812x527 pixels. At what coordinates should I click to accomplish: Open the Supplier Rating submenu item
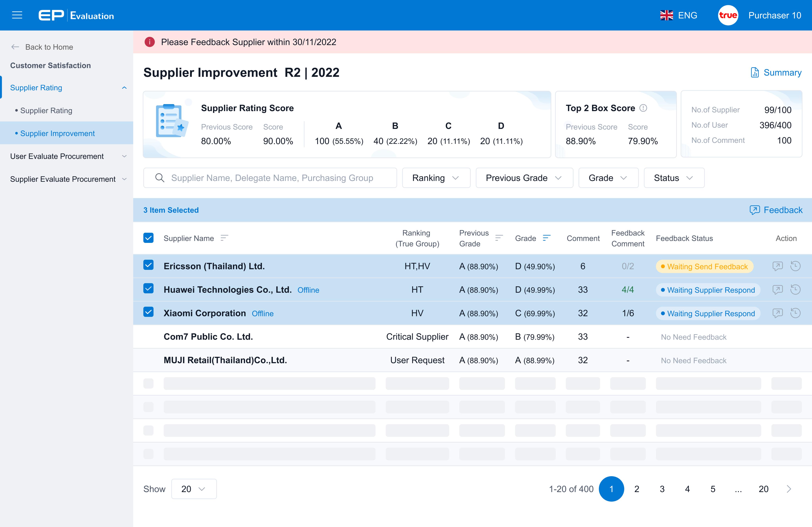pos(67,110)
